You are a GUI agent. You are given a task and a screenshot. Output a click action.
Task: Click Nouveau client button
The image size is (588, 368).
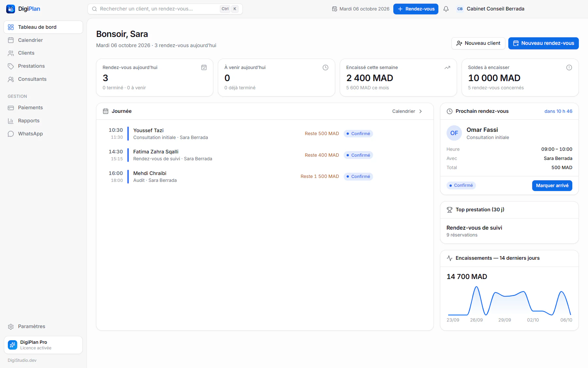click(x=478, y=43)
